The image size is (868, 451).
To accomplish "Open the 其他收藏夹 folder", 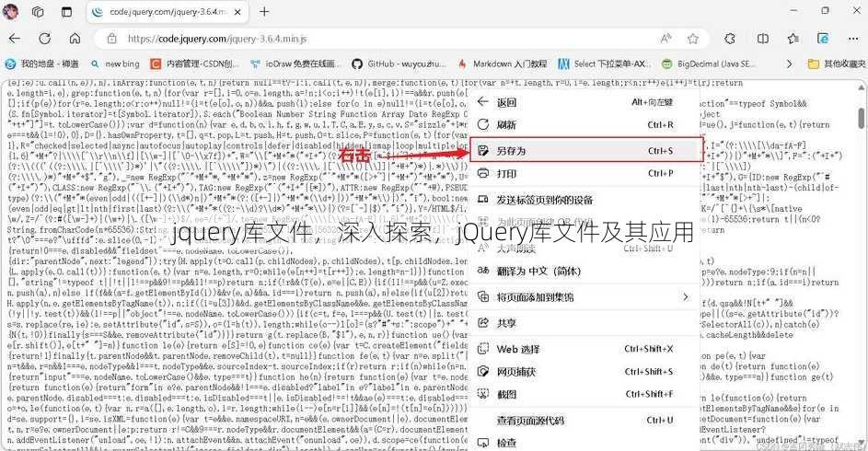I will [x=837, y=64].
